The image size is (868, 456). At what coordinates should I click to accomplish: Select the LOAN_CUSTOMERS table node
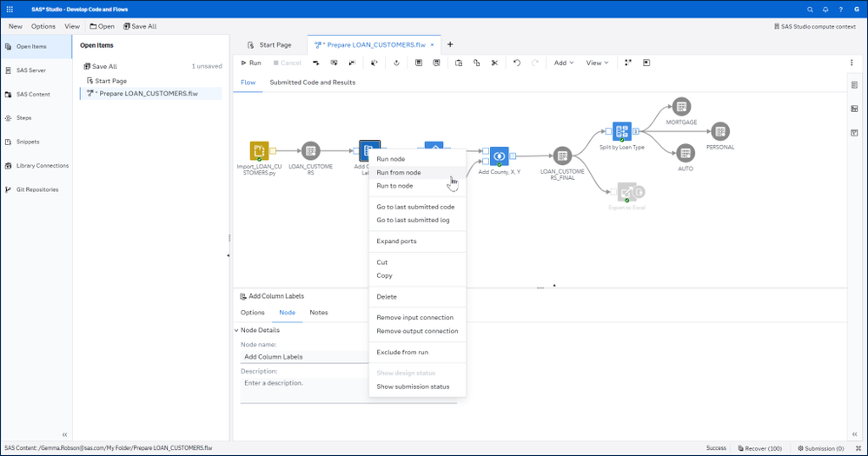coord(310,150)
